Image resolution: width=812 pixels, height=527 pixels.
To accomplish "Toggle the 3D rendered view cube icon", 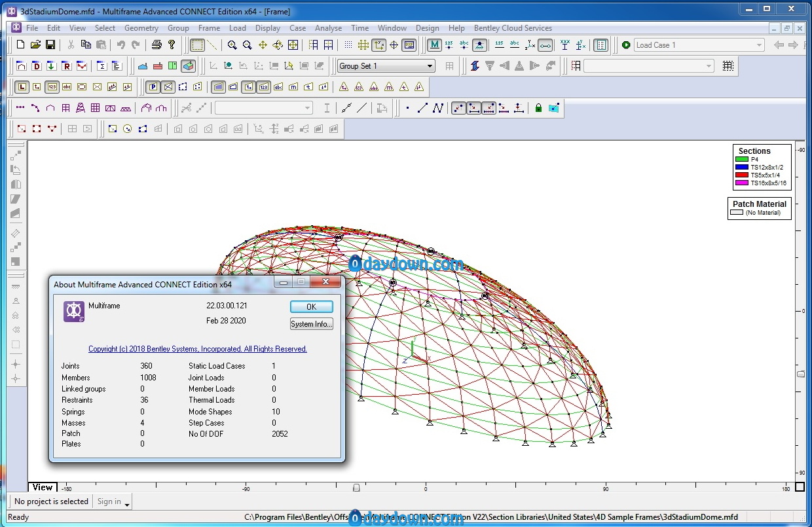I will (x=188, y=66).
